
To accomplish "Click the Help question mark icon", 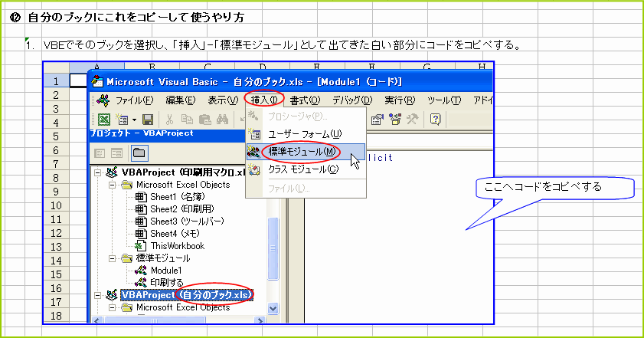I will tap(436, 120).
